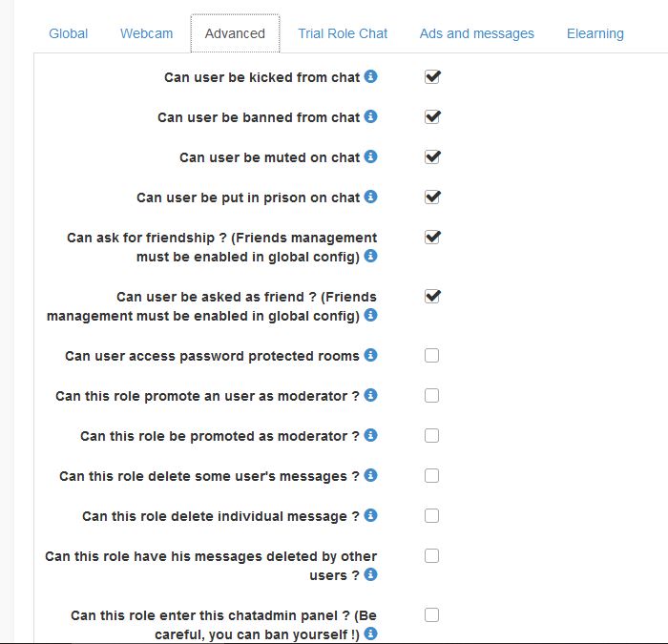Uncheck "Can user be kicked from chat"
Screen dimensions: 668x644
tap(432, 77)
